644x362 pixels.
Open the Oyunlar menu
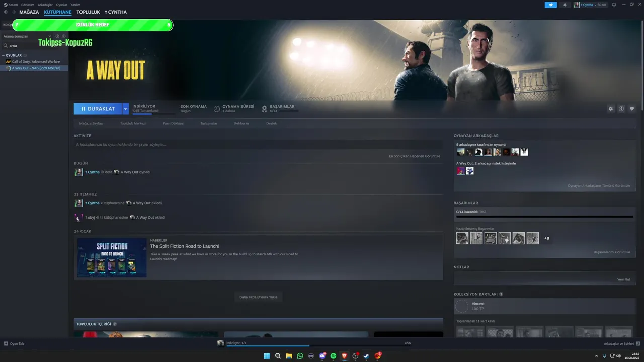pyautogui.click(x=61, y=5)
